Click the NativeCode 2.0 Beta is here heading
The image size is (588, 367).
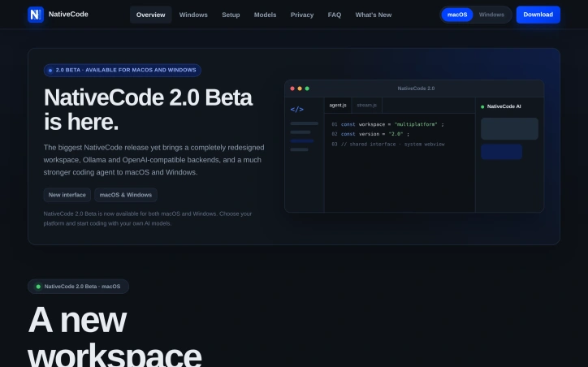pos(148,110)
